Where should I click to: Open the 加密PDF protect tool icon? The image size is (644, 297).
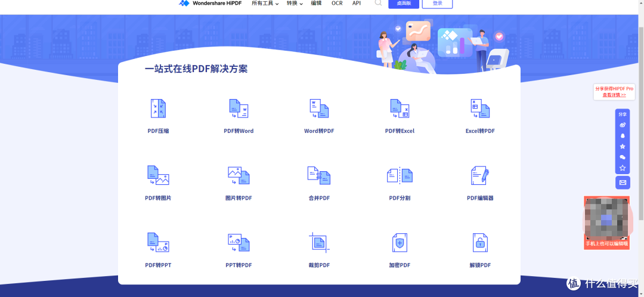click(400, 242)
